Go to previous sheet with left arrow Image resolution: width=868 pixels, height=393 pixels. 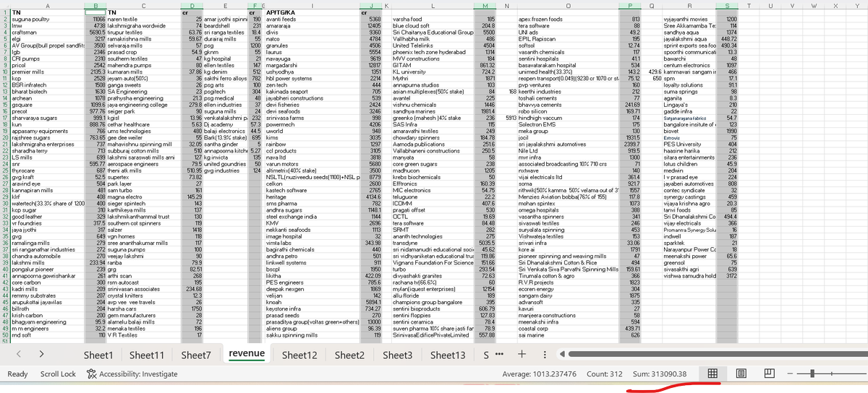(17, 355)
